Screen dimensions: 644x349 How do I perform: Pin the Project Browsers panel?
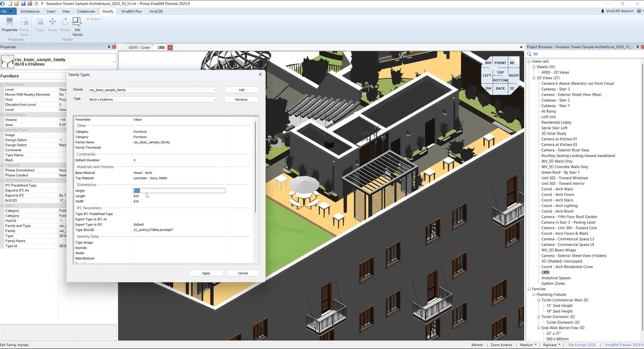click(x=637, y=47)
